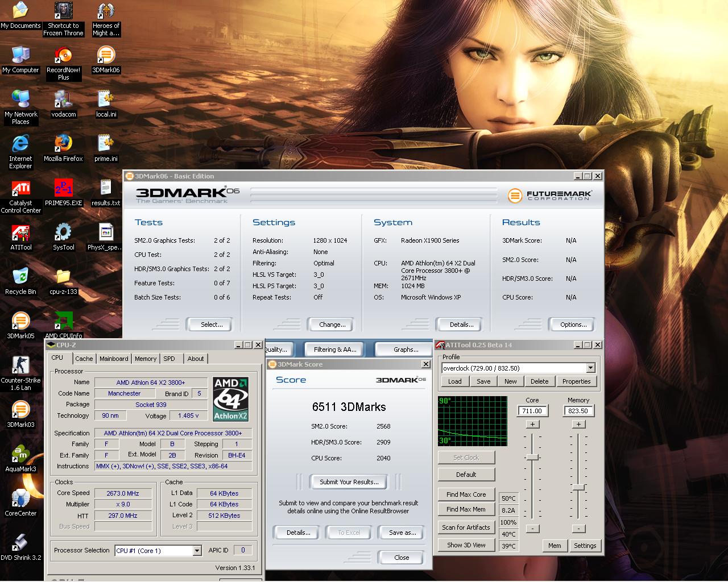Click the Core clock value field
This screenshot has height=582, width=728.
(532, 411)
